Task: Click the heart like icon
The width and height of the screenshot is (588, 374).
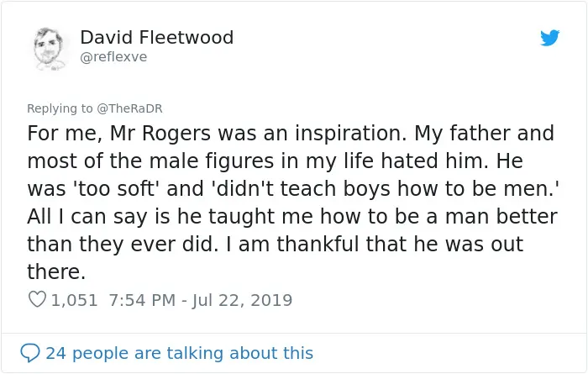Action: point(37,299)
